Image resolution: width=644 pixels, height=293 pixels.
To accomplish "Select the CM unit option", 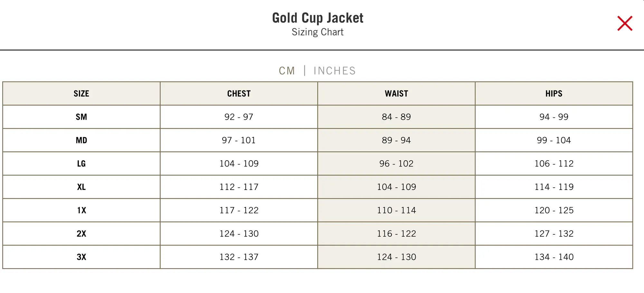I will (x=287, y=71).
